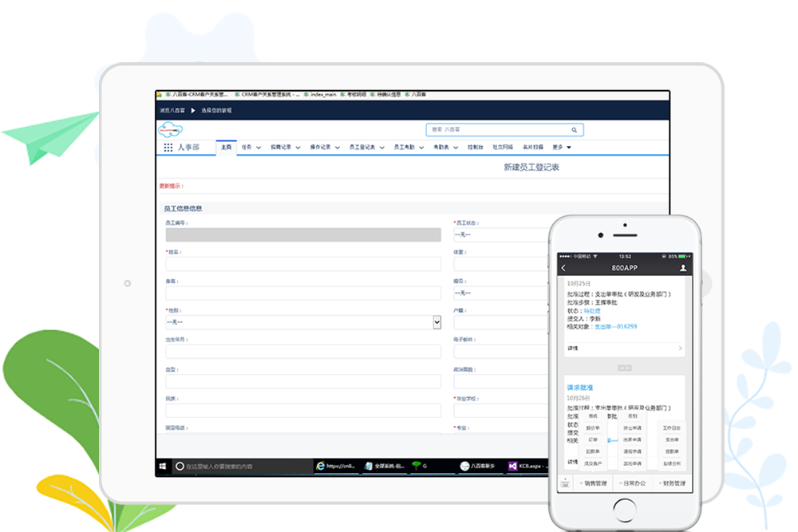Expand the 更多 menu in navigation
The height and width of the screenshot is (532, 798).
(561, 148)
